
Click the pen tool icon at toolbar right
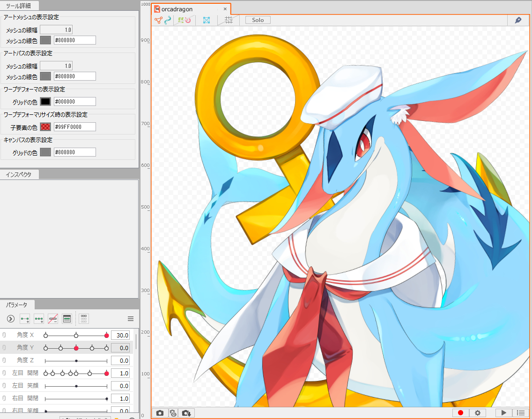tap(518, 20)
